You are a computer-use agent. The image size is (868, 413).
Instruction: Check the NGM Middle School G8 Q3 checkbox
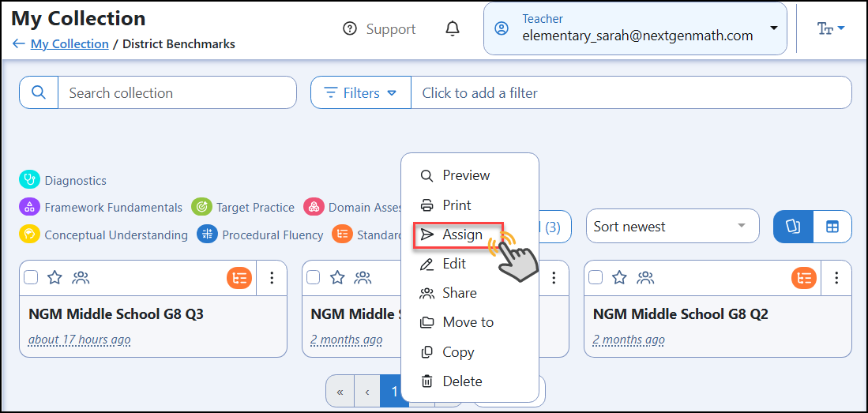click(x=31, y=277)
